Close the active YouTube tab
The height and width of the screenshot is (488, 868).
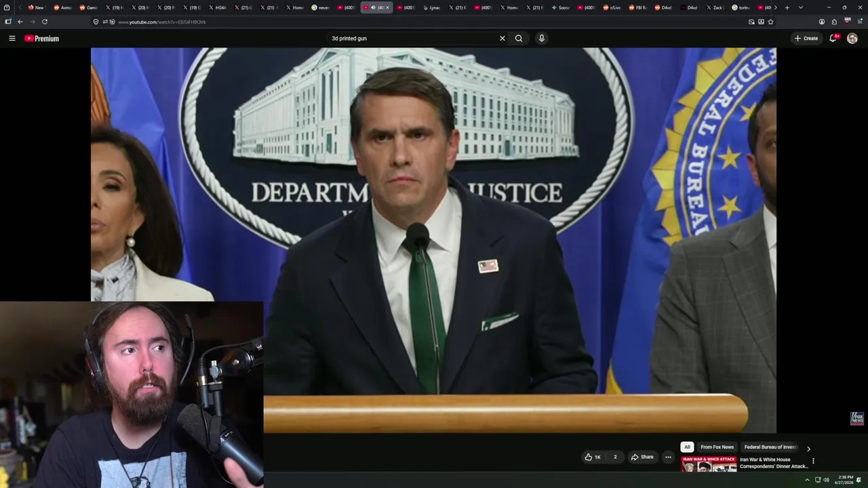click(388, 7)
